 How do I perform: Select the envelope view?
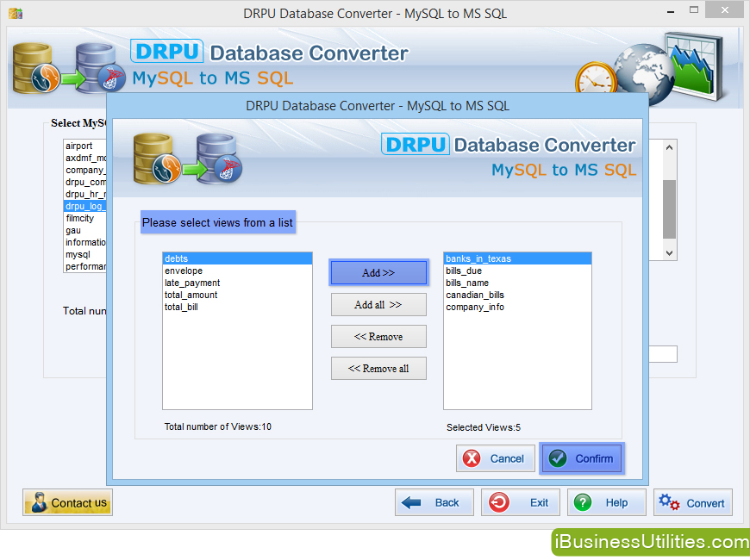pyautogui.click(x=237, y=271)
